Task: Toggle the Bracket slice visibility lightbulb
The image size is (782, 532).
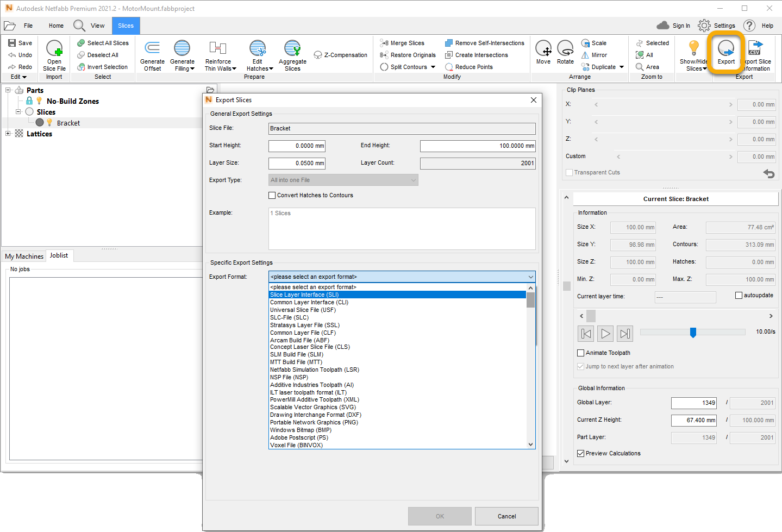Action: (x=49, y=123)
